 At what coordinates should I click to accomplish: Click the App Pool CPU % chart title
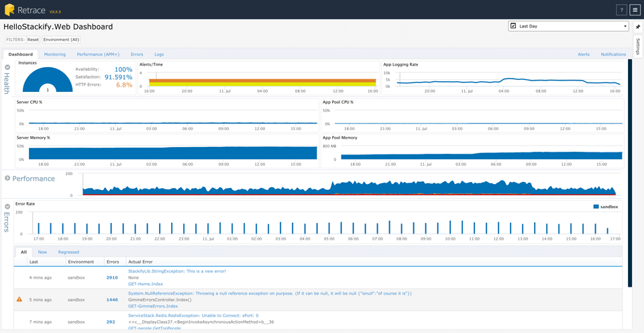pos(338,102)
